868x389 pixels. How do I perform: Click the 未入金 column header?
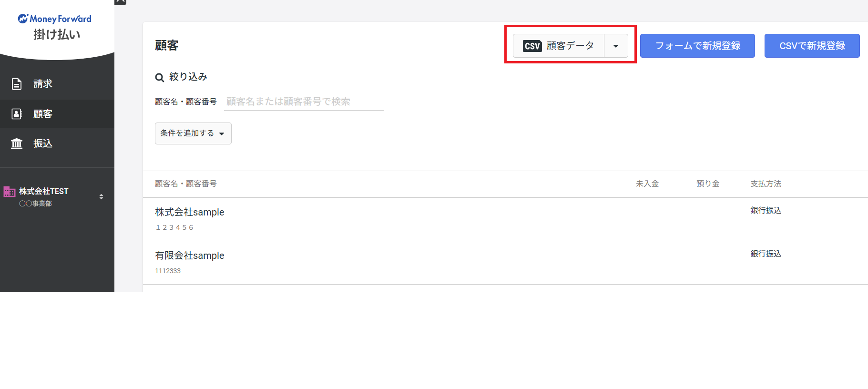point(647,184)
